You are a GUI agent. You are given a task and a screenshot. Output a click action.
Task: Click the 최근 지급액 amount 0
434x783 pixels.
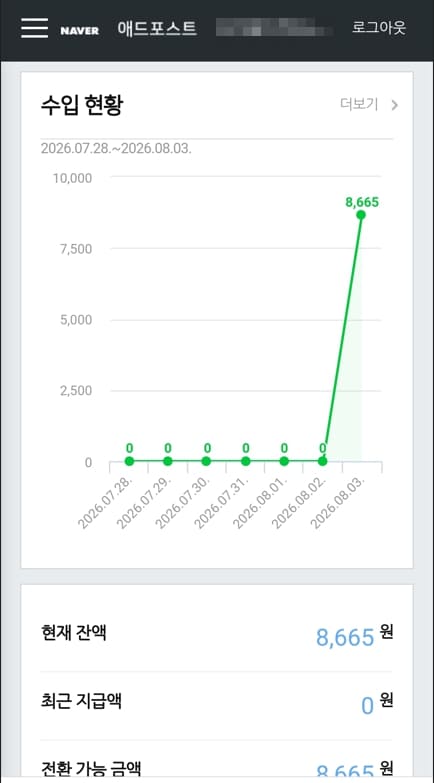point(368,706)
